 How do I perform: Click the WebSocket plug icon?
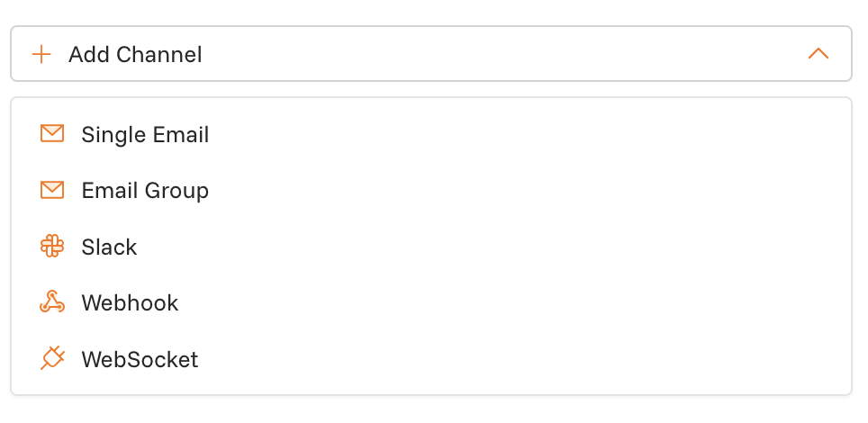(x=52, y=358)
